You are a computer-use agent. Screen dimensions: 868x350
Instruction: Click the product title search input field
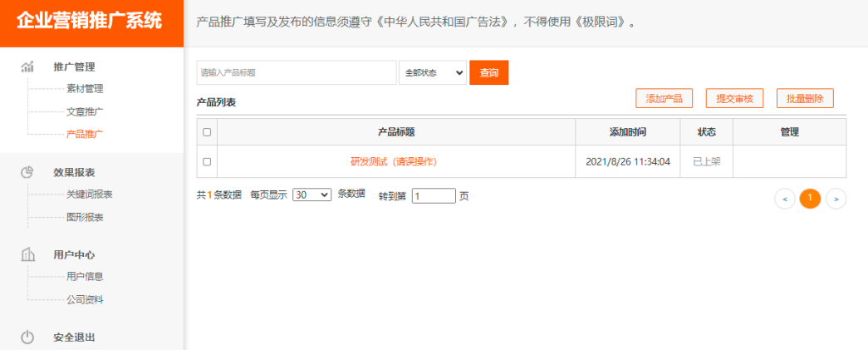click(x=296, y=73)
